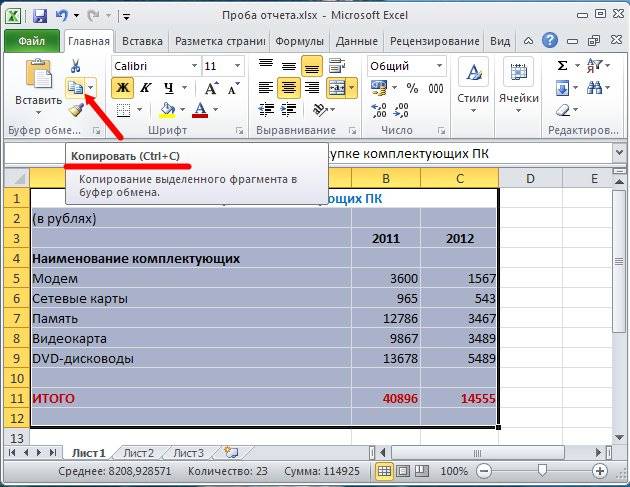Decrease decimal places icon

(401, 110)
